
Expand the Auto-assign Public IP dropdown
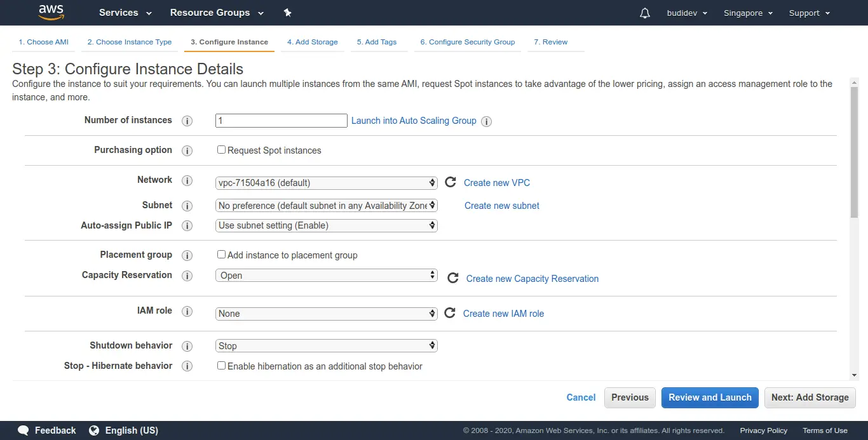pos(327,225)
